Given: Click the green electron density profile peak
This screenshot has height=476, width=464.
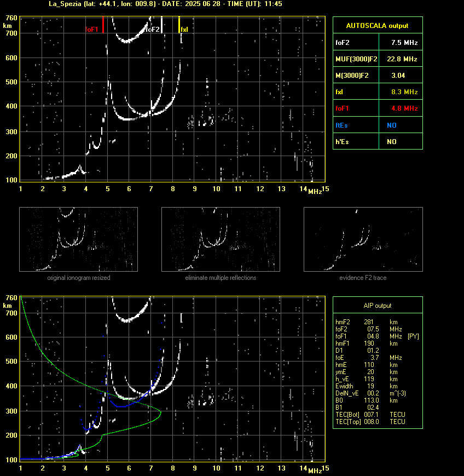Looking at the screenshot, I should [x=160, y=412].
